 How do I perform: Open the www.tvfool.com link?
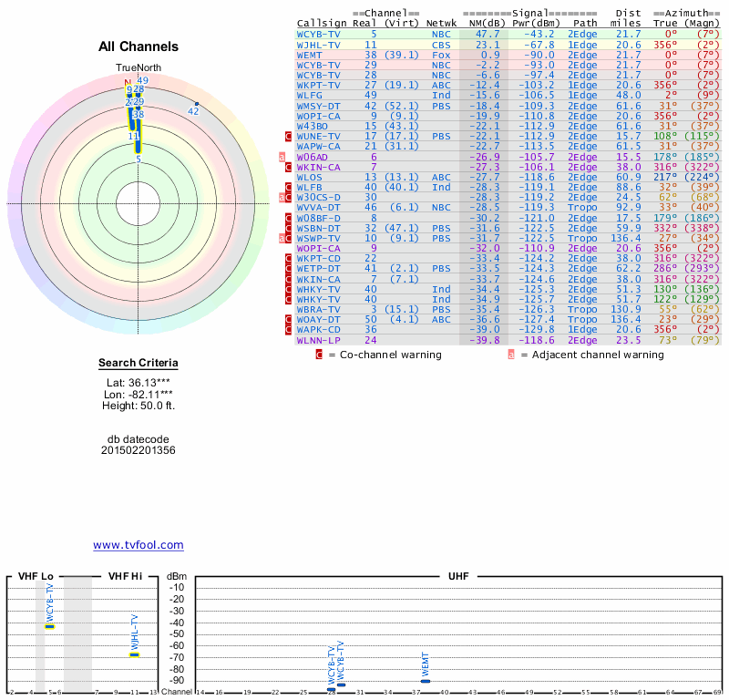(139, 545)
